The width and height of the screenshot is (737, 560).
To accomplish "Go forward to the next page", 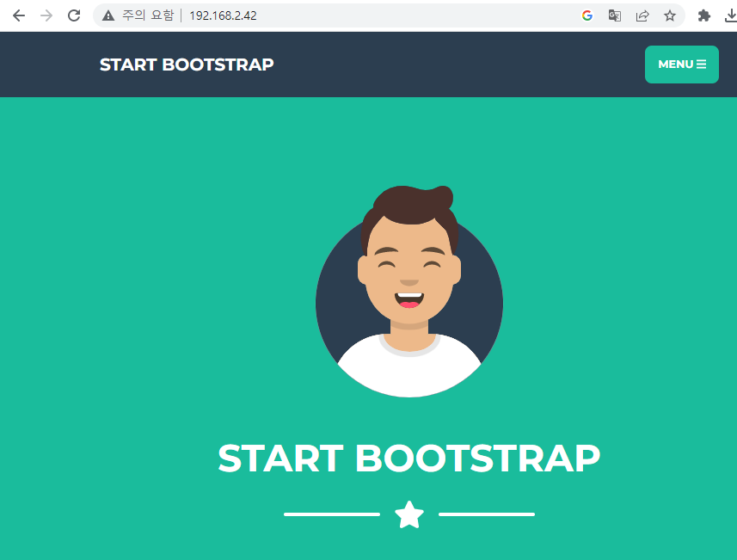I will pyautogui.click(x=46, y=15).
